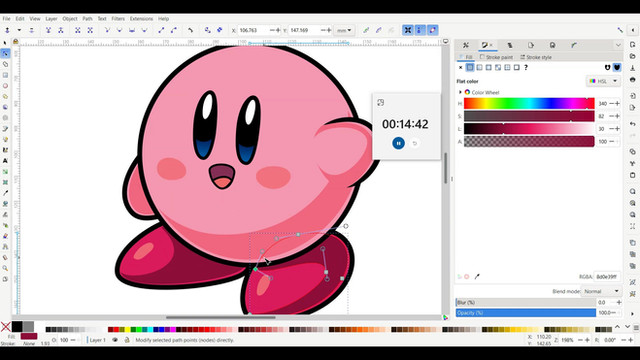Convert object to path icon
The width and height of the screenshot is (640, 360).
[x=207, y=30]
